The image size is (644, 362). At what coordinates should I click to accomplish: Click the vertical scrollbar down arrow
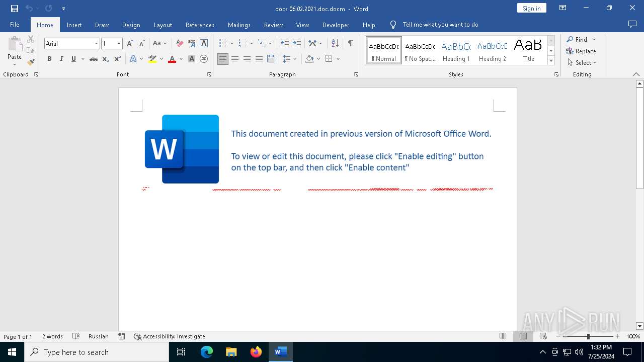pyautogui.click(x=639, y=326)
